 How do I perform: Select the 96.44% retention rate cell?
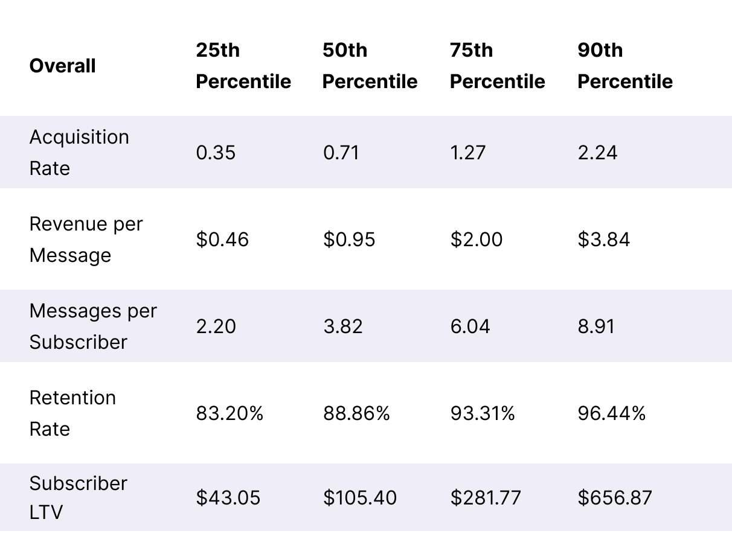pyautogui.click(x=612, y=413)
